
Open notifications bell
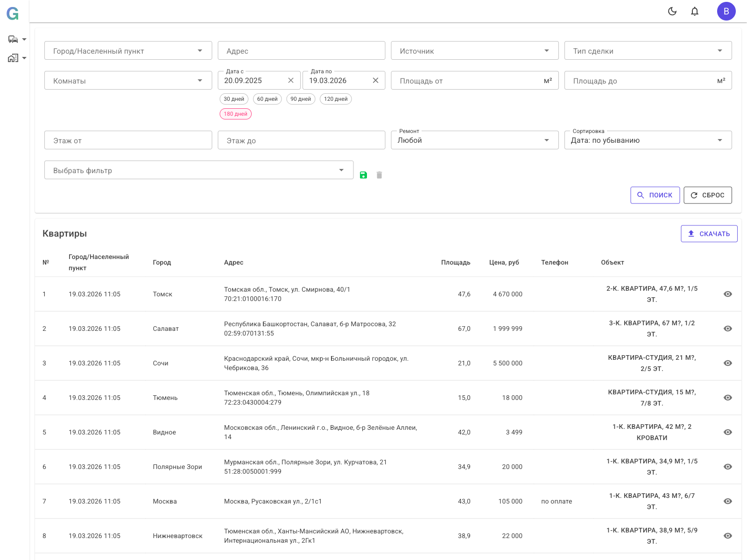[695, 11]
